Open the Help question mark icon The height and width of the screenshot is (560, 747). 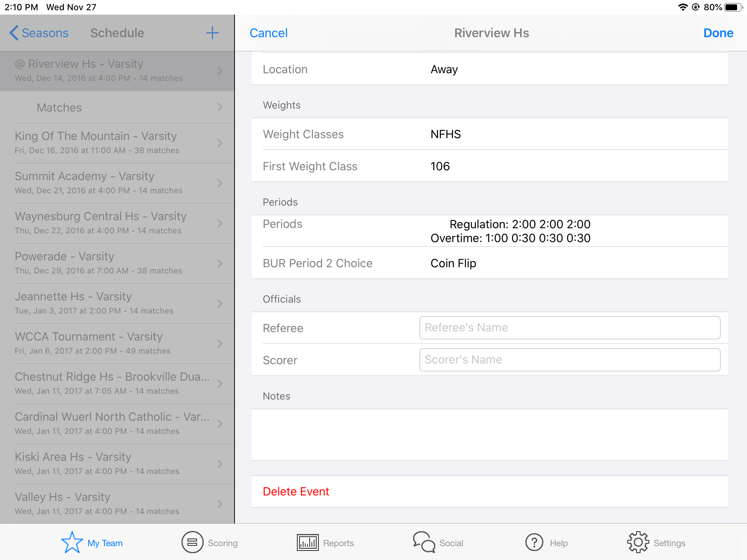(x=534, y=542)
